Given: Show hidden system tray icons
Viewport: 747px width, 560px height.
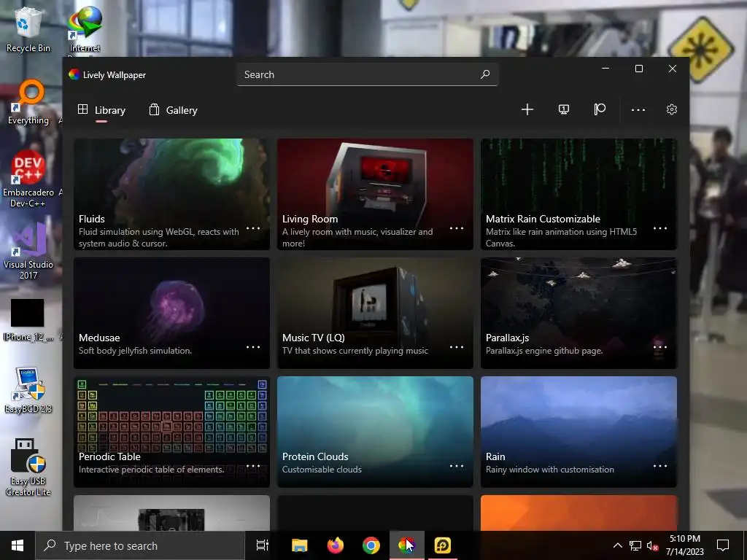Looking at the screenshot, I should point(617,545).
